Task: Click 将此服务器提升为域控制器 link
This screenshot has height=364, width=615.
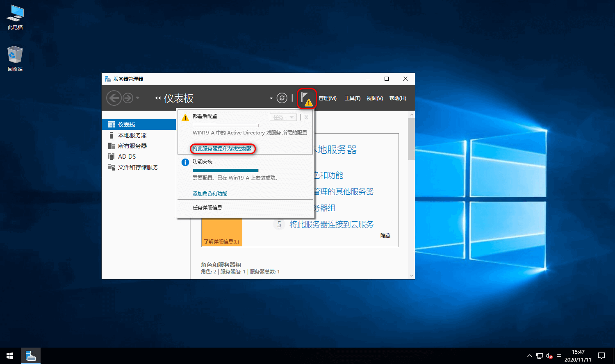Action: click(x=222, y=149)
